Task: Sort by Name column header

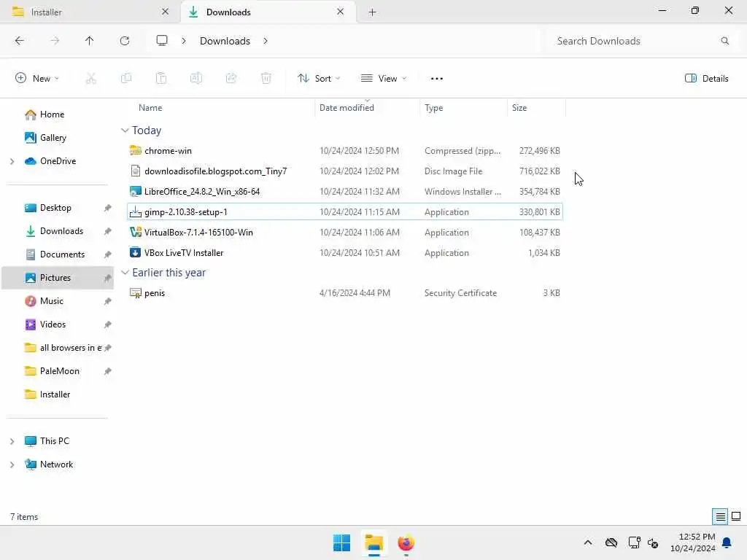Action: [x=150, y=108]
